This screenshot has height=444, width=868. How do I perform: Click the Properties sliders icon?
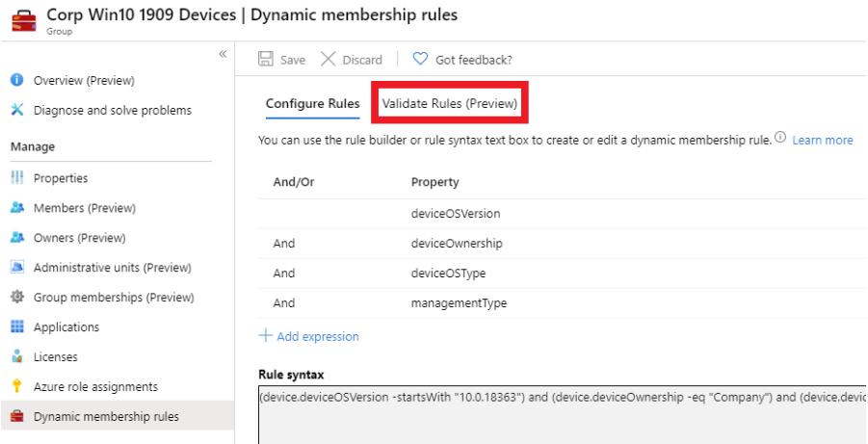pos(17,178)
